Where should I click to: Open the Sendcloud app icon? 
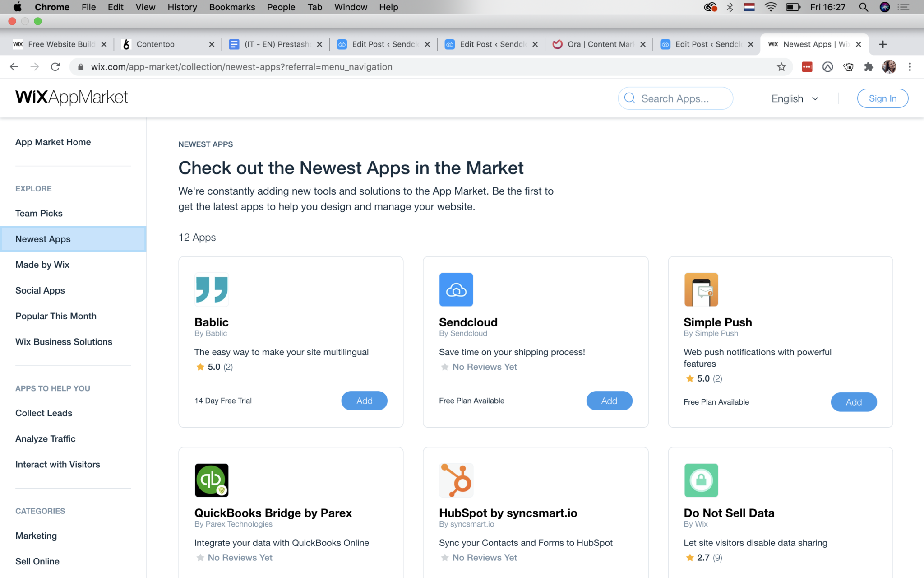click(x=456, y=289)
